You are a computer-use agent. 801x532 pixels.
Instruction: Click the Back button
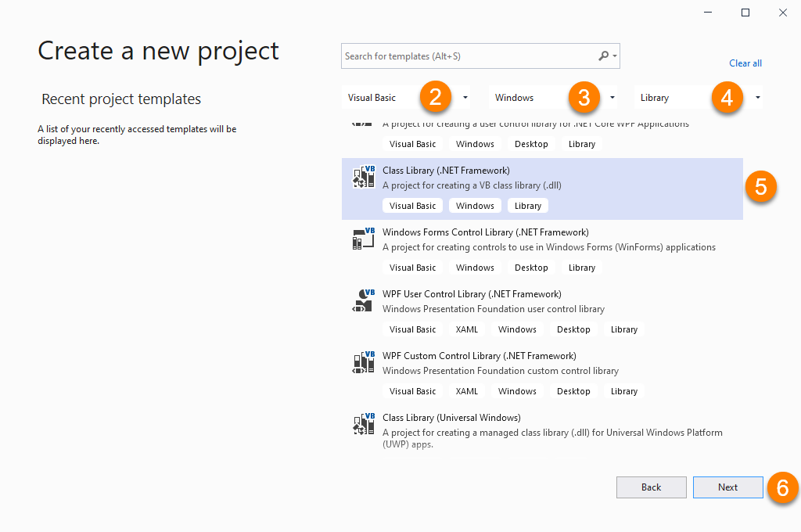651,487
